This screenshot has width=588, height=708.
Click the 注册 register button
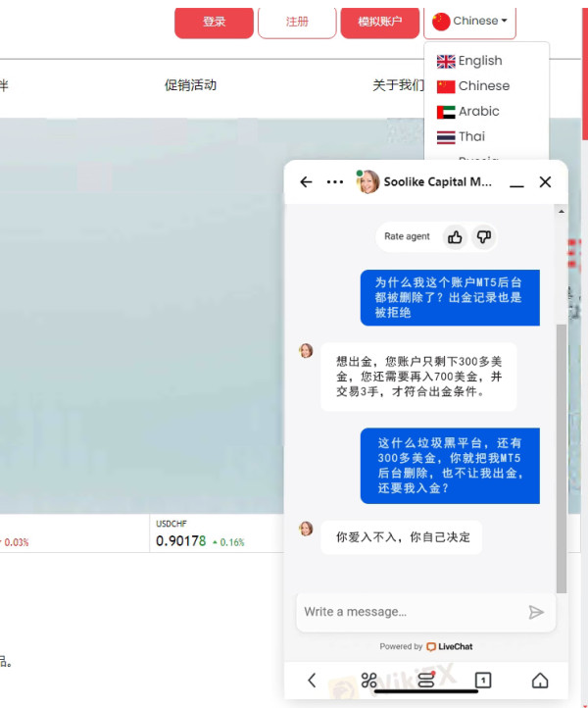[x=297, y=23]
